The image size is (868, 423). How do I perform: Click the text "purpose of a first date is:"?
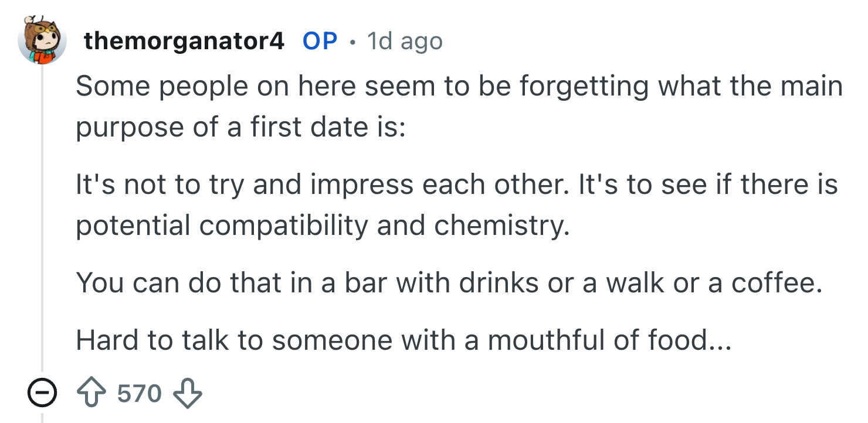[240, 127]
